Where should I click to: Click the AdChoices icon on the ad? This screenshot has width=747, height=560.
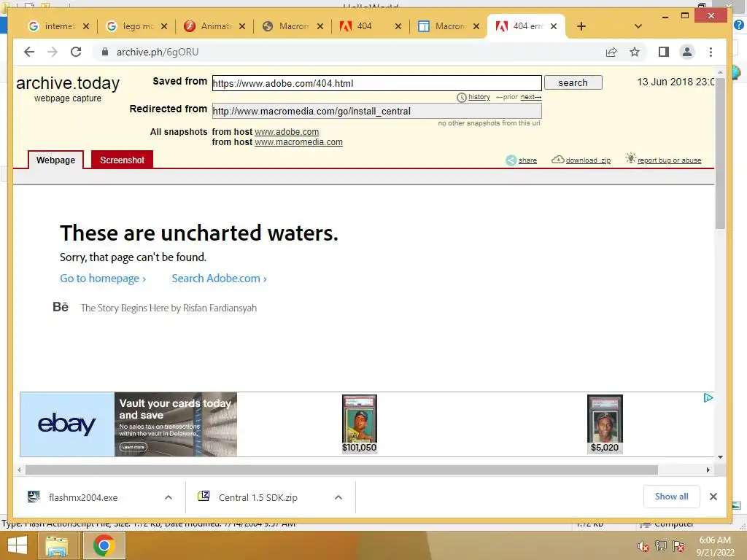pyautogui.click(x=708, y=398)
